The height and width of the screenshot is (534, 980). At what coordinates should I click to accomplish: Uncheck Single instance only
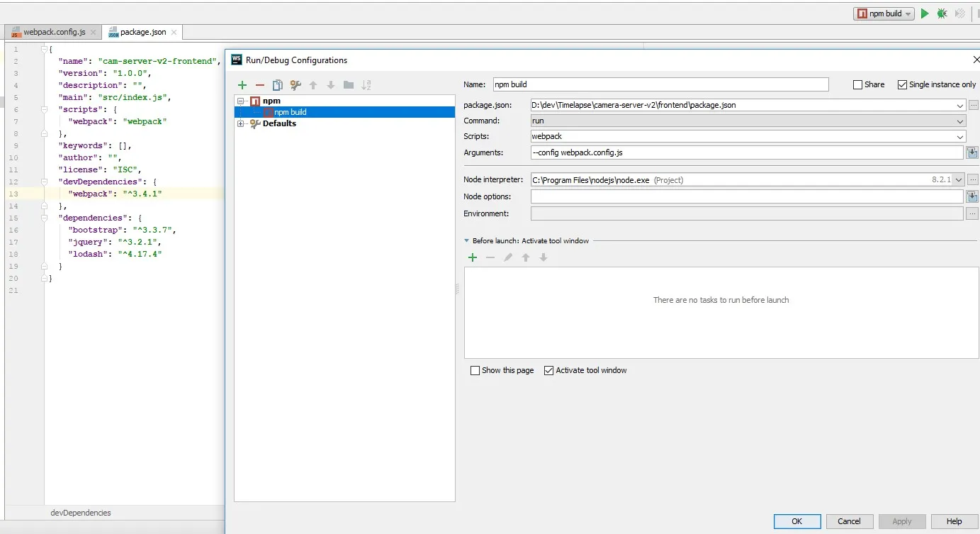902,84
